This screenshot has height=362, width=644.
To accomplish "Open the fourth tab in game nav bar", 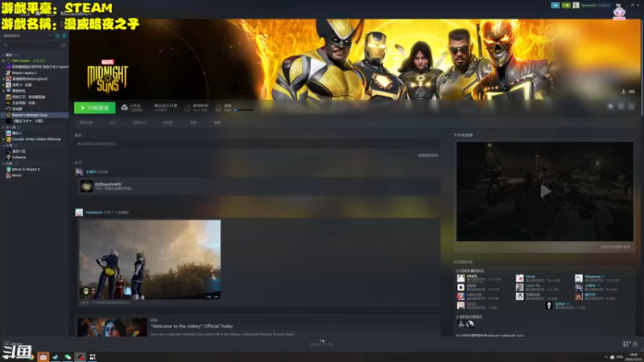I will click(167, 122).
